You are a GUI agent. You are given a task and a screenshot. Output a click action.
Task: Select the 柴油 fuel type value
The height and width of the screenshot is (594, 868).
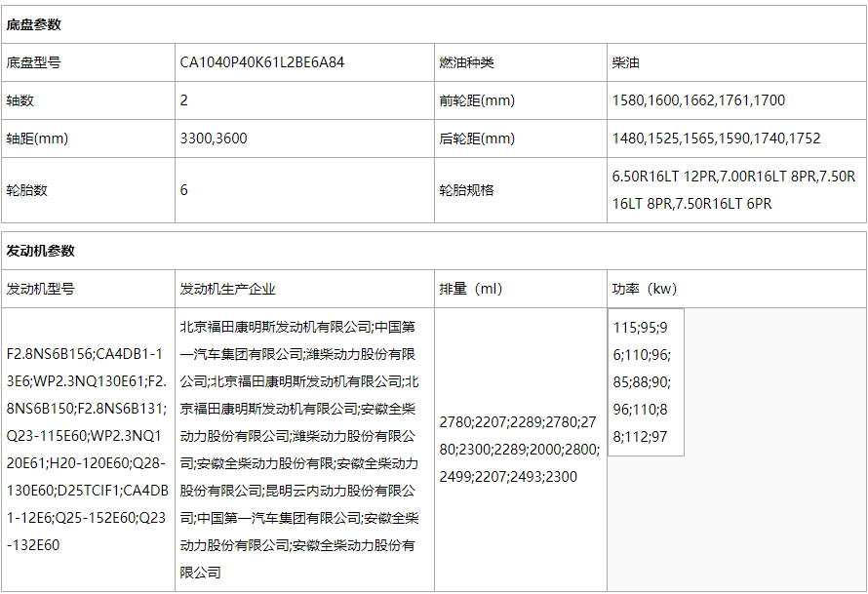(625, 62)
